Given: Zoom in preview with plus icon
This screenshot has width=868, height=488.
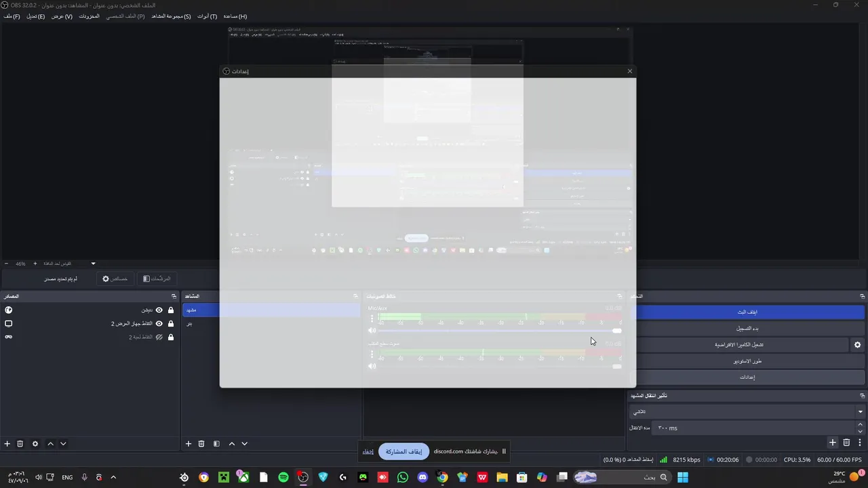Looking at the screenshot, I should point(35,264).
